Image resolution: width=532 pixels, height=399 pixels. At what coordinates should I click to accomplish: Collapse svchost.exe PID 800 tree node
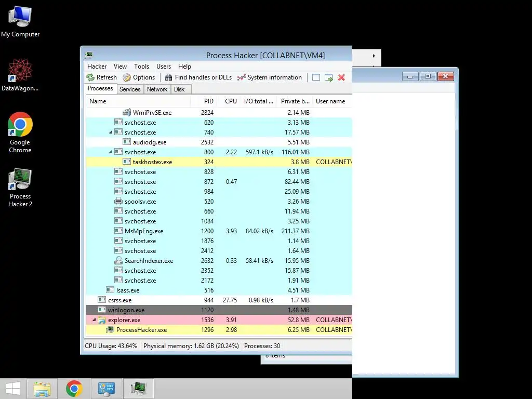[111, 152]
